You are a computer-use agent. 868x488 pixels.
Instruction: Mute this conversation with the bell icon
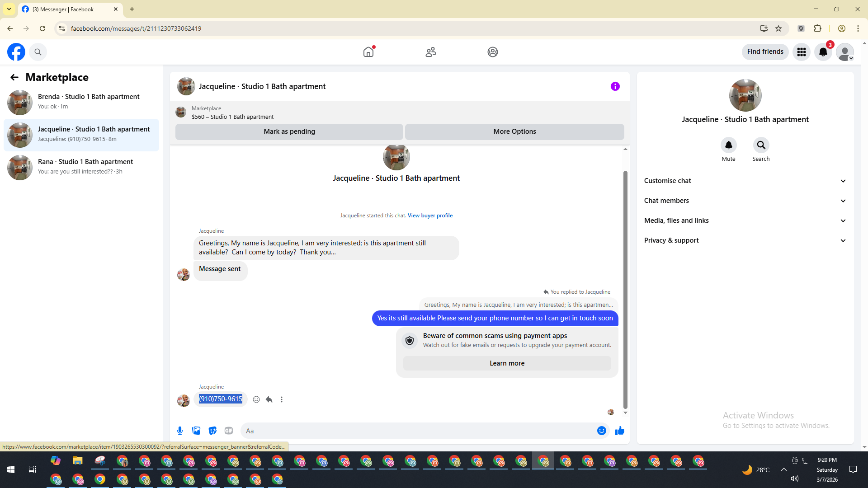[x=729, y=145]
